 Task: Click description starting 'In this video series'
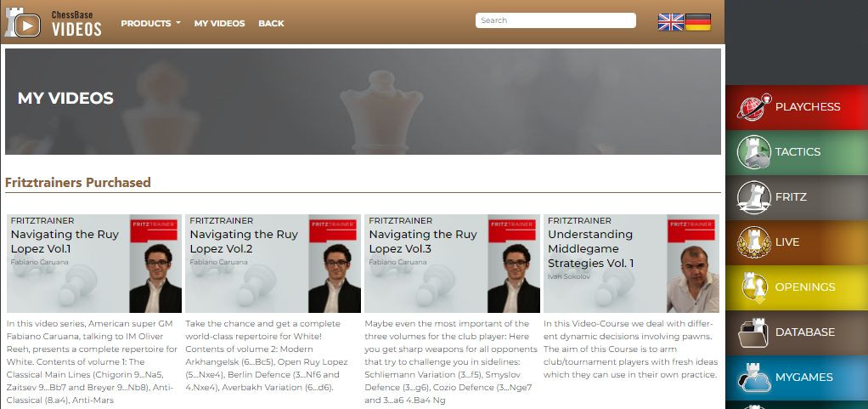pyautogui.click(x=92, y=361)
